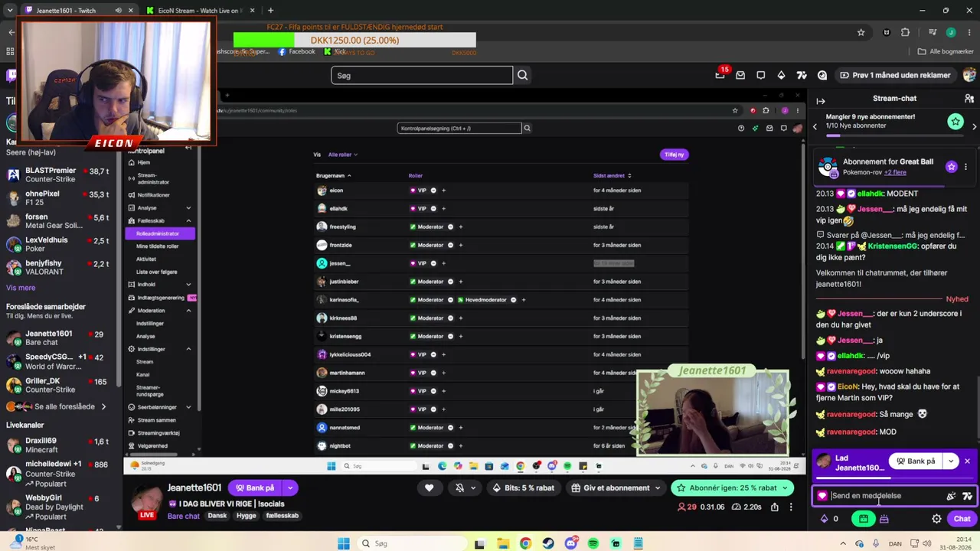
Task: Open the 7TV emote picker in chat input
Action: [x=967, y=496]
